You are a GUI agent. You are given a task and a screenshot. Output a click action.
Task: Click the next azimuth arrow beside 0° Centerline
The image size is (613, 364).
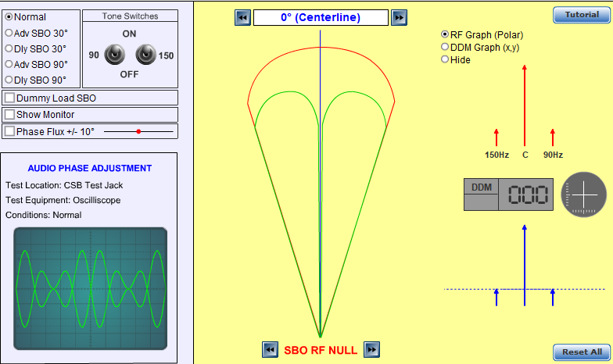pos(399,17)
